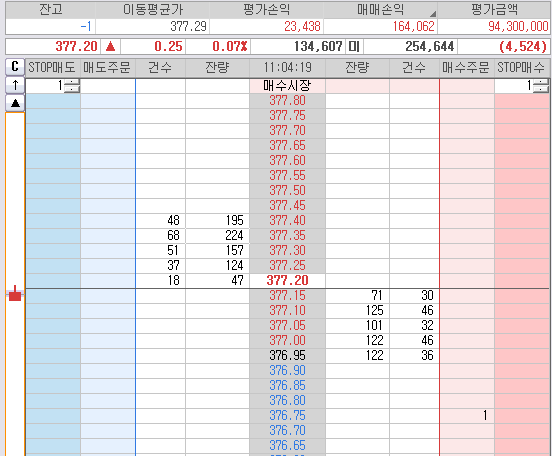This screenshot has height=456, width=552.
Task: Click price 377.45 in ladder
Action: click(x=287, y=206)
